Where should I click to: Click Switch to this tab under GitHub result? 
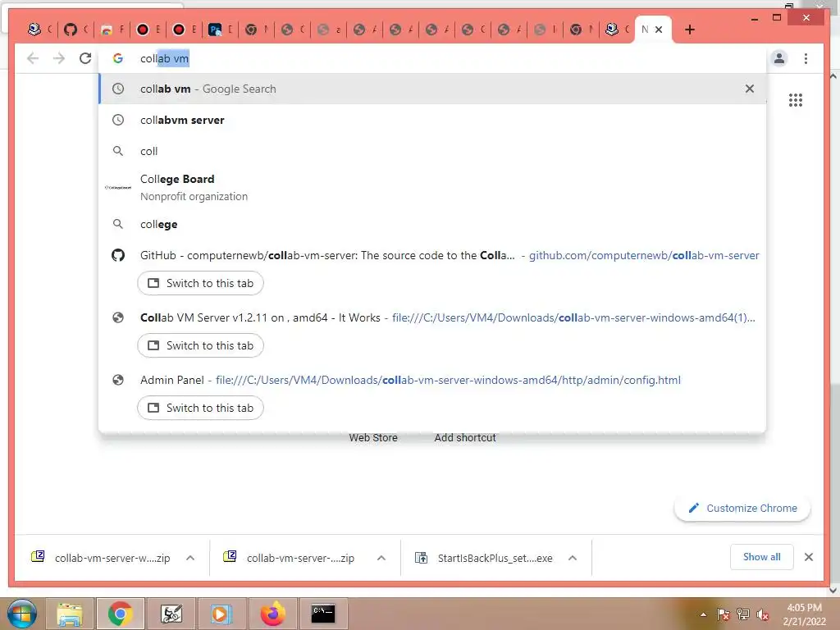tap(200, 283)
